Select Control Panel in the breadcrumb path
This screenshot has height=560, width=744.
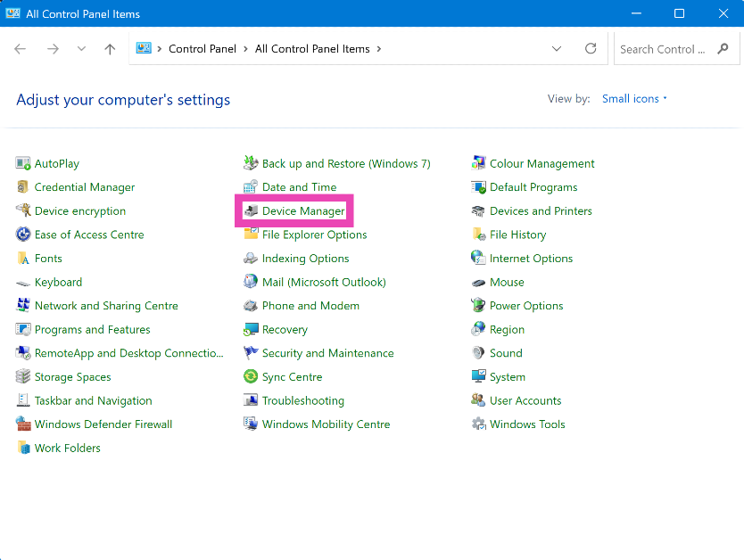(202, 49)
